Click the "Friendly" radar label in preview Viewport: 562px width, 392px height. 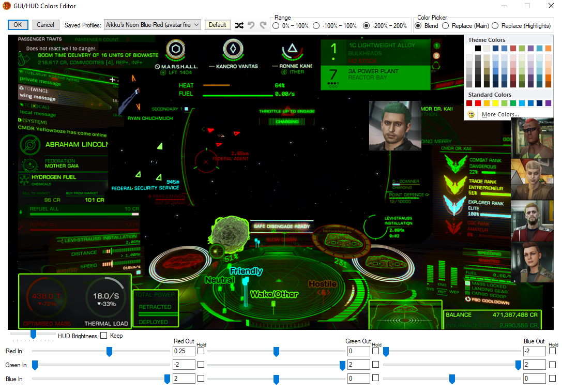point(246,271)
